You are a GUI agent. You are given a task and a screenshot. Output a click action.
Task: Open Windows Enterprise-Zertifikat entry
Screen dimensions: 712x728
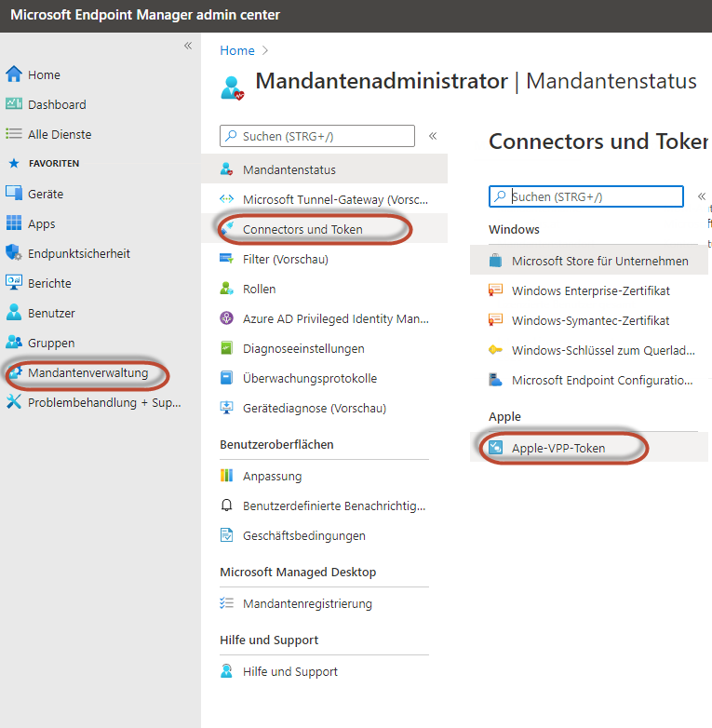tap(590, 290)
